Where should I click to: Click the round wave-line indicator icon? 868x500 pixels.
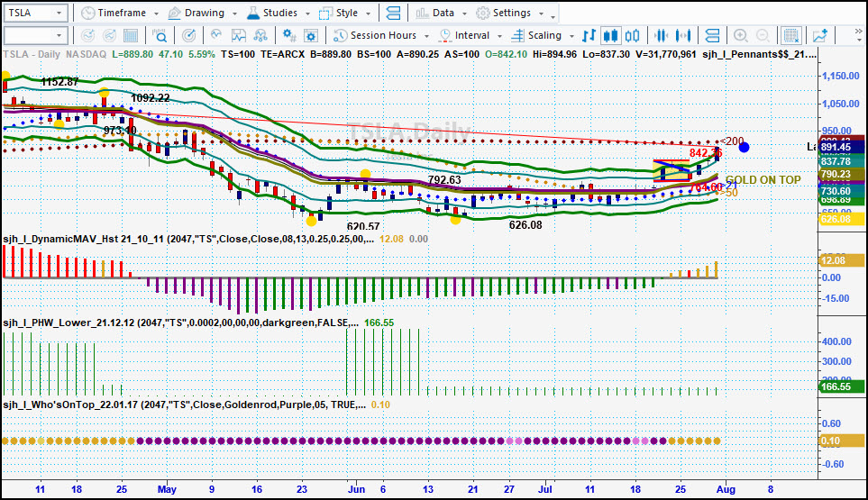216,35
